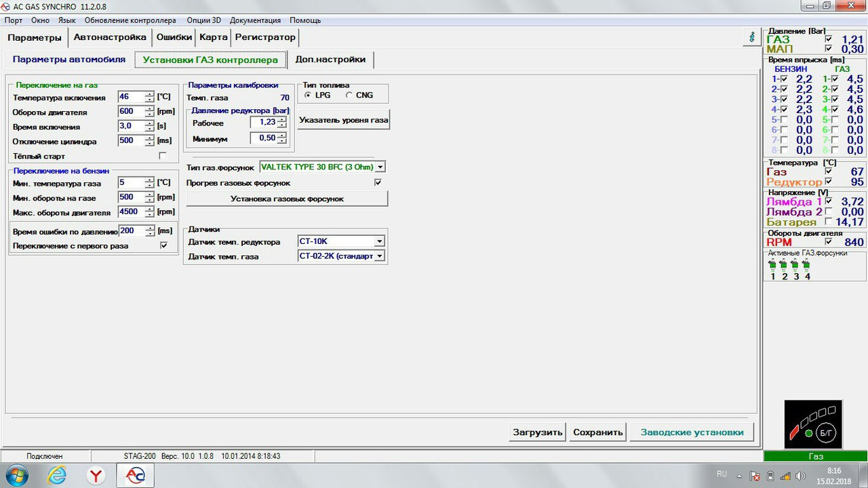Increase the Температура включения value
868x488 pixels.
(149, 94)
